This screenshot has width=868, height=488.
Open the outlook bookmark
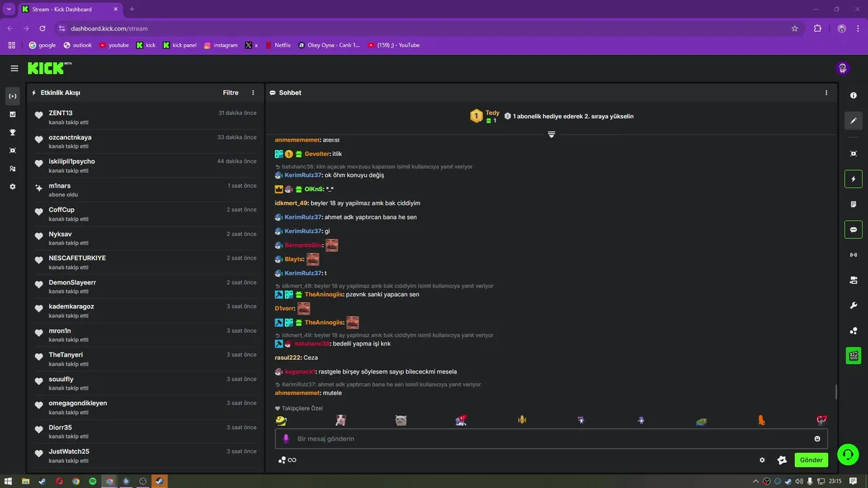click(x=77, y=45)
